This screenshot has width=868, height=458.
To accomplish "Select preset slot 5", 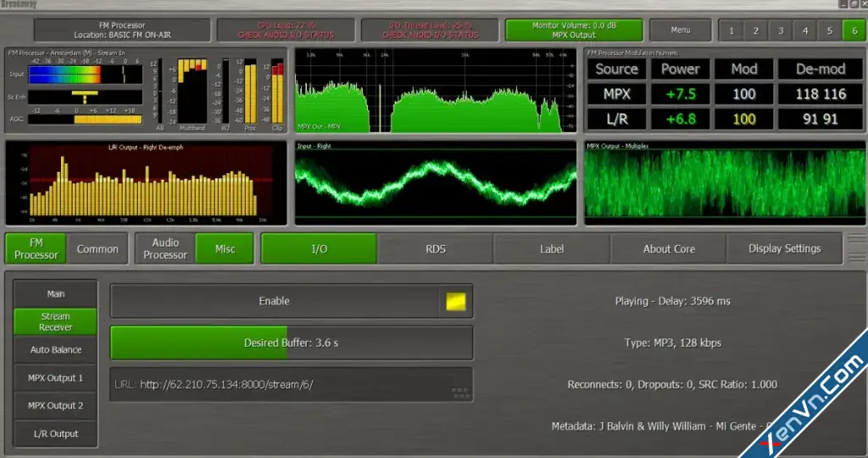I will [x=829, y=31].
